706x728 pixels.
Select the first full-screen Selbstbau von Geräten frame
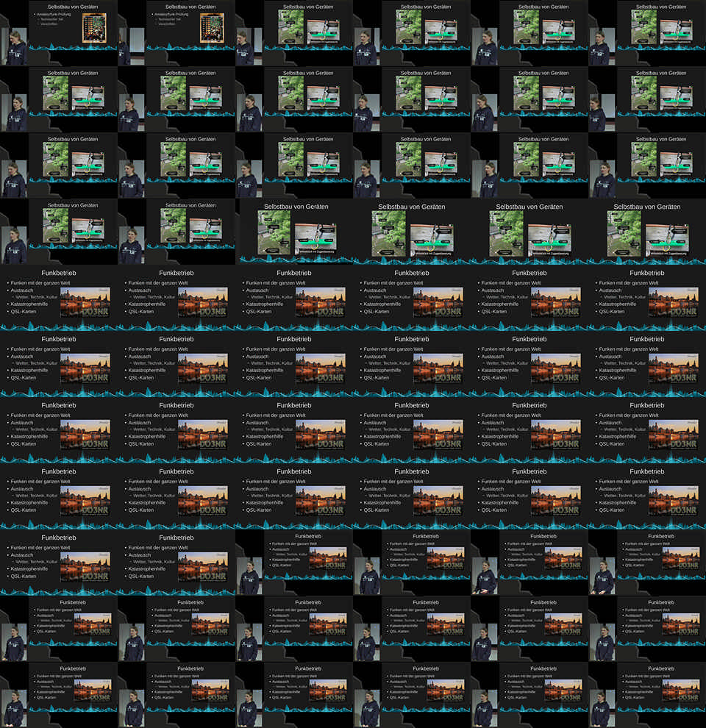click(294, 232)
